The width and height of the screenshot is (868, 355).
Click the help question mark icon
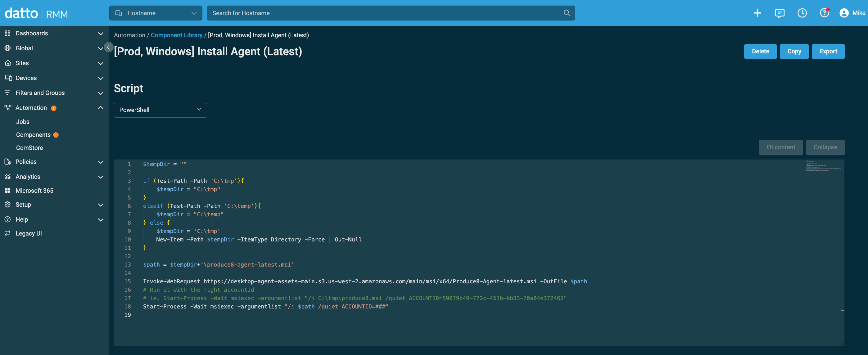point(824,13)
